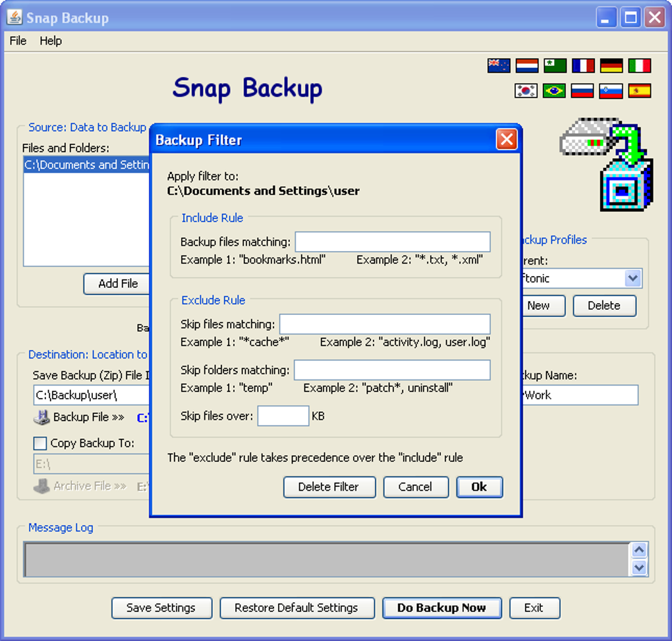Choose the Italian flag language option
The width and height of the screenshot is (672, 641).
[x=640, y=66]
